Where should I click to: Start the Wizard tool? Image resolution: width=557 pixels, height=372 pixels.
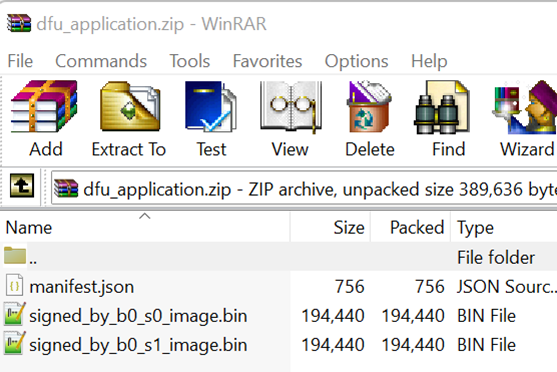click(526, 118)
